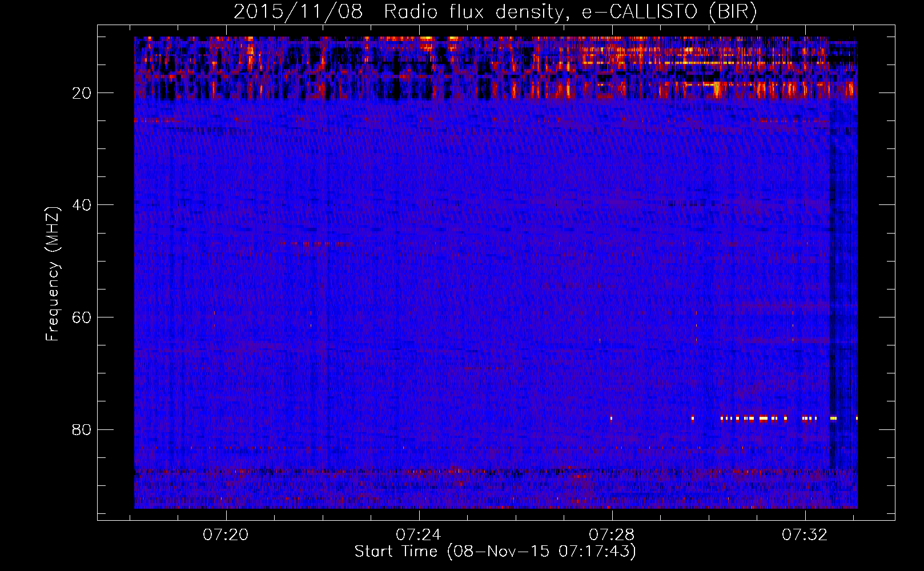Click the 'Frequency (MHZ)' axis label
Viewport: 924px width, 571px height.
click(53, 274)
